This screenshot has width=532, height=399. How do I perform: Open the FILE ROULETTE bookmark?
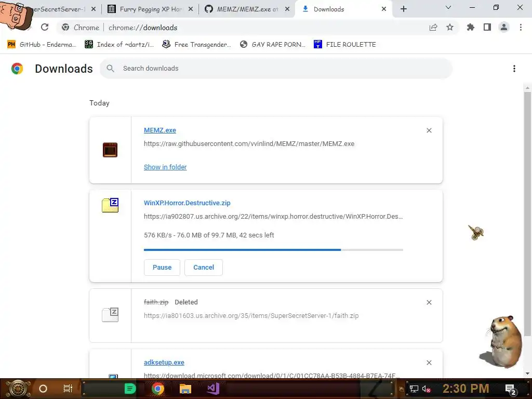[345, 45]
